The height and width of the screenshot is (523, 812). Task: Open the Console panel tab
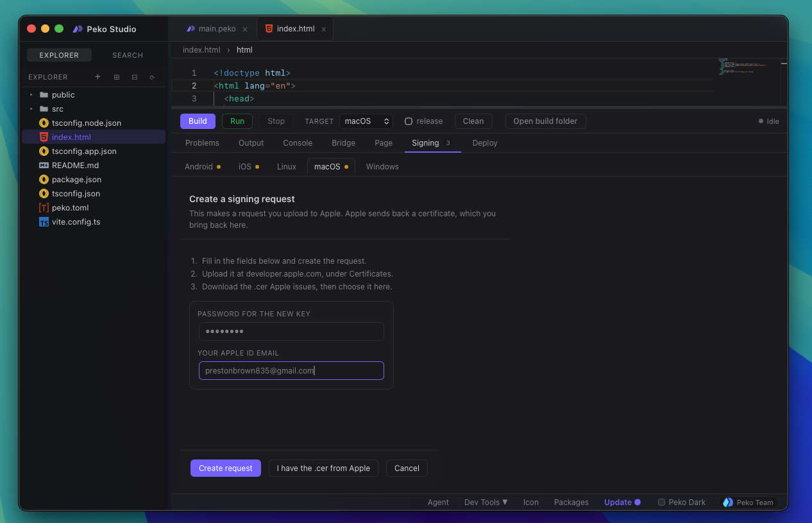(298, 143)
